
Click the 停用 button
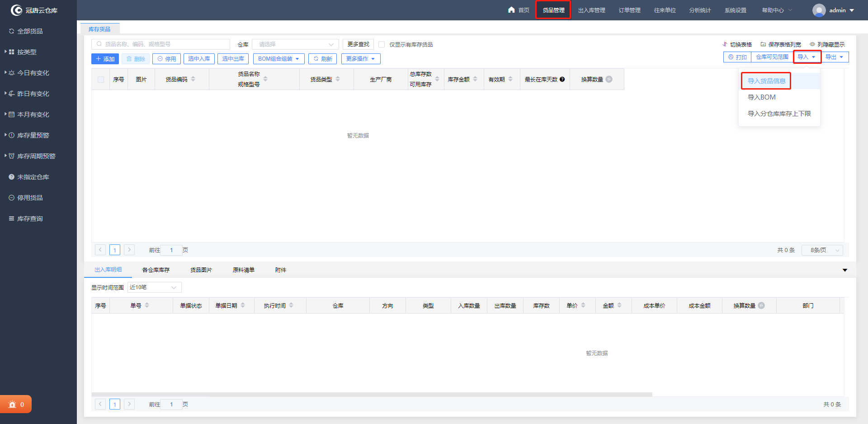167,59
